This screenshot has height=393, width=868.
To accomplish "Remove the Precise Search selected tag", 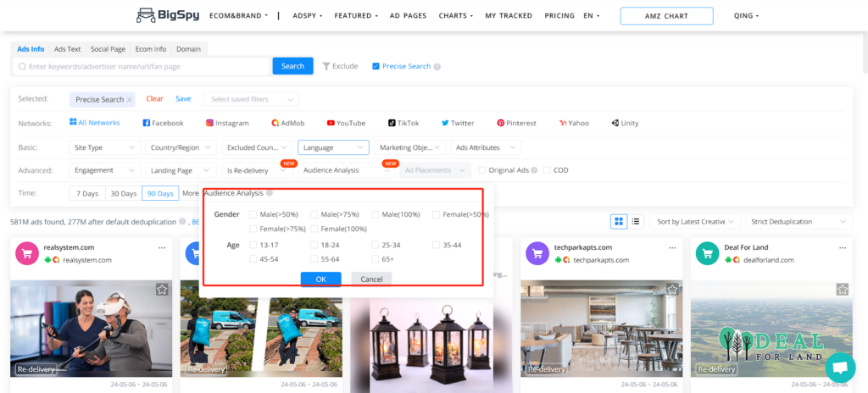I will [130, 100].
